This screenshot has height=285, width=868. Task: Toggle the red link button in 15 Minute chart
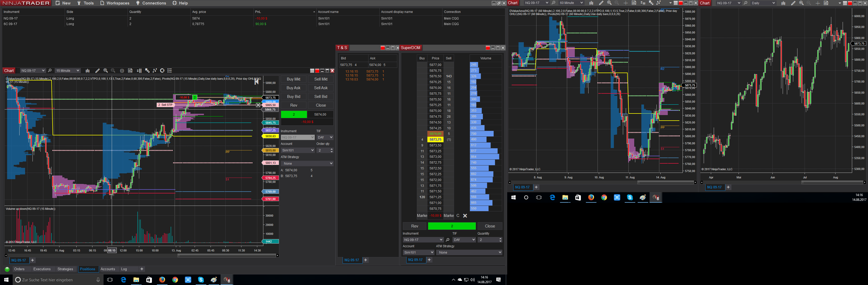[317, 71]
